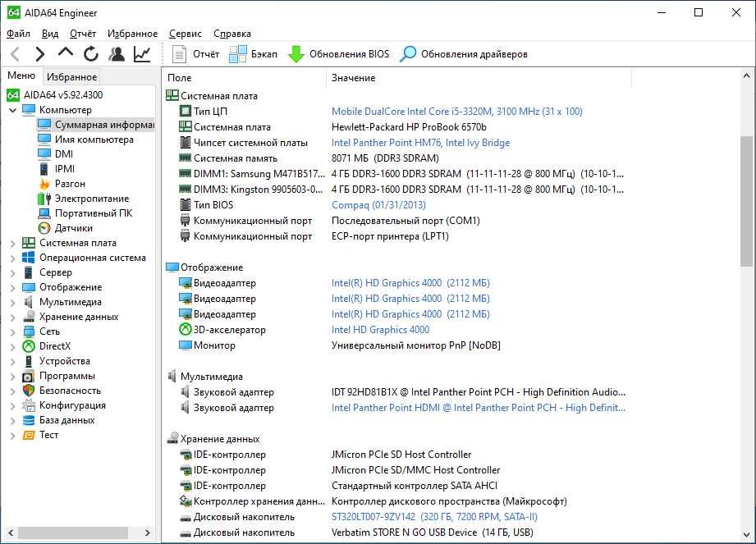Viewport: 756px width, 544px height.
Task: Expand the Сервер tree node
Action: point(13,272)
